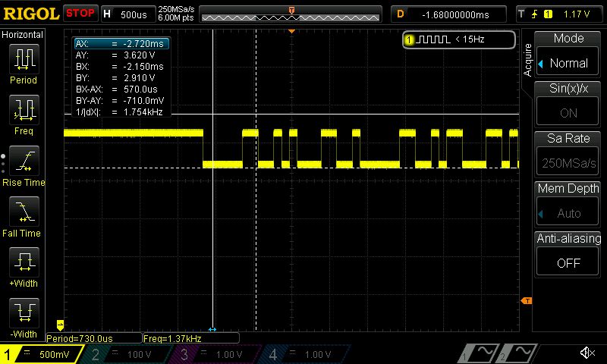The width and height of the screenshot is (607, 364).
Task: Click the Acquire menu tab label
Action: click(527, 60)
